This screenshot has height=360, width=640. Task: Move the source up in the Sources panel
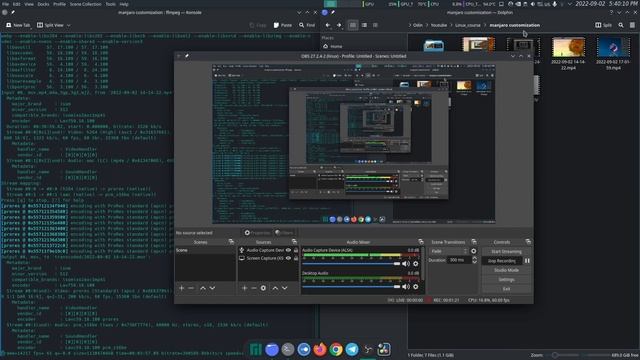[x=275, y=288]
